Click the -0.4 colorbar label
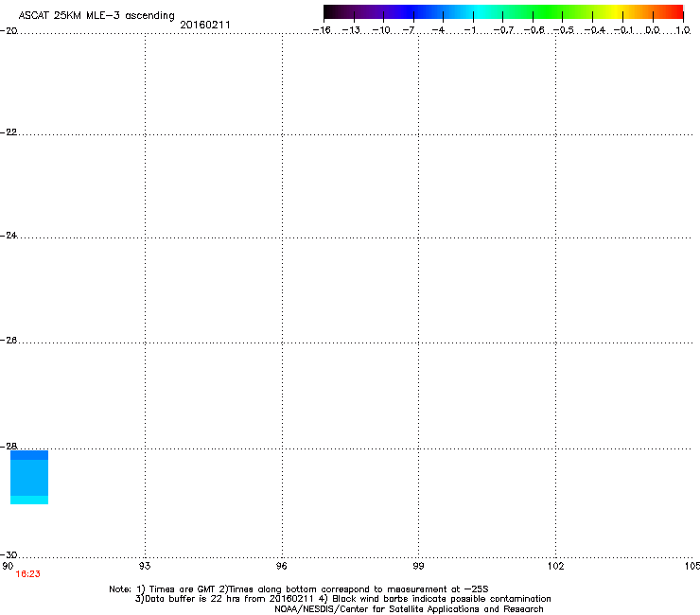The width and height of the screenshot is (700, 615). [x=594, y=30]
